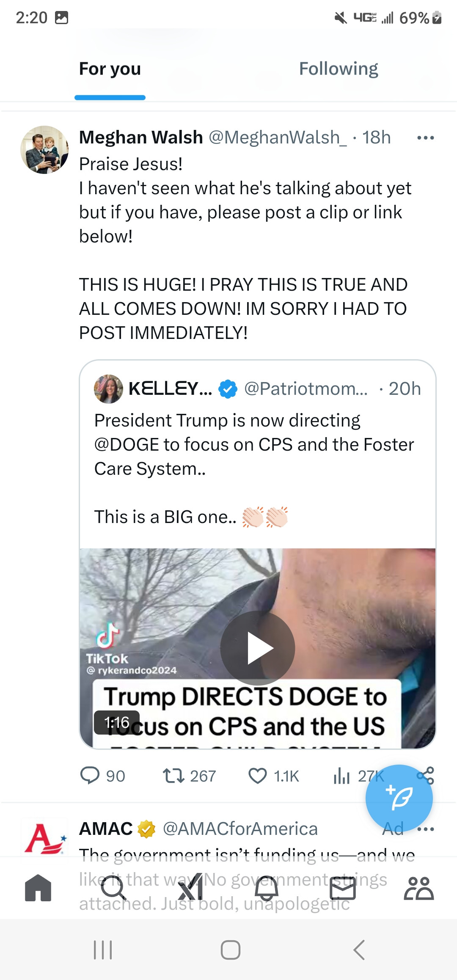This screenshot has height=980, width=457.
Task: Open Meghan Walsh's profile picture
Action: pos(44,150)
